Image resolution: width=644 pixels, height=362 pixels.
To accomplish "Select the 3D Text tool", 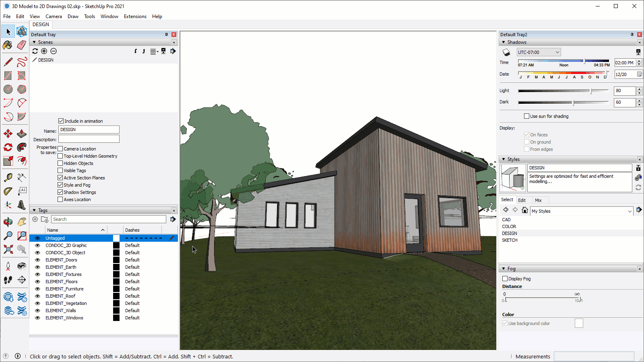I will pos(22,205).
